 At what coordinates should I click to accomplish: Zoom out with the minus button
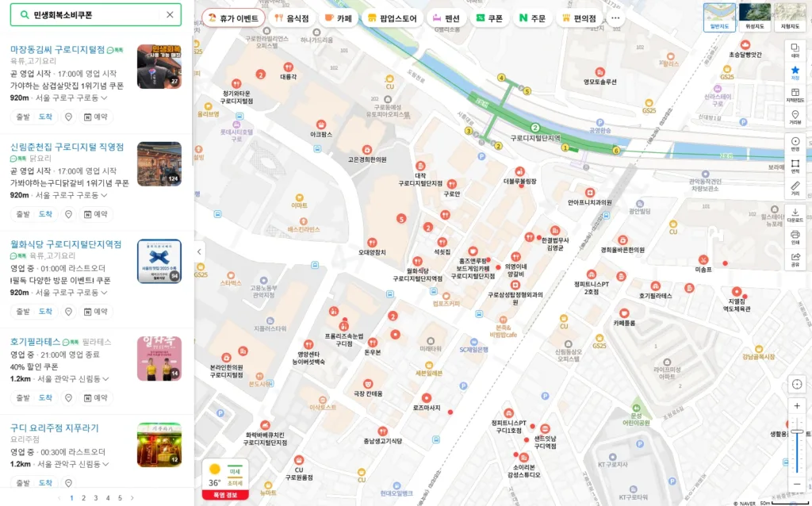[x=797, y=485]
